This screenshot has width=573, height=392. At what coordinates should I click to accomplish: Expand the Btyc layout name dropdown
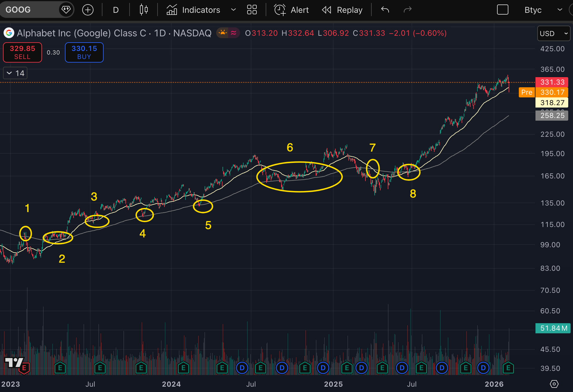click(x=560, y=10)
